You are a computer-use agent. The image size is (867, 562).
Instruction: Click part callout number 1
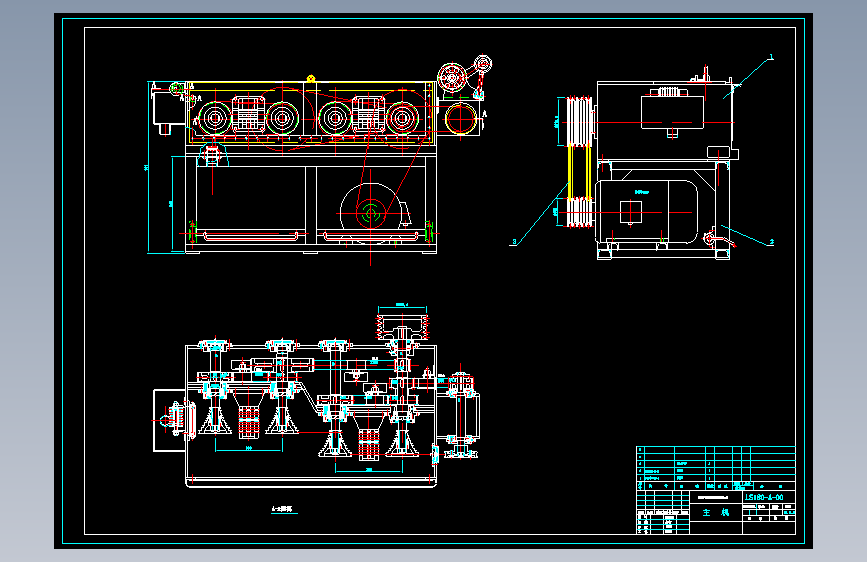pyautogui.click(x=771, y=57)
